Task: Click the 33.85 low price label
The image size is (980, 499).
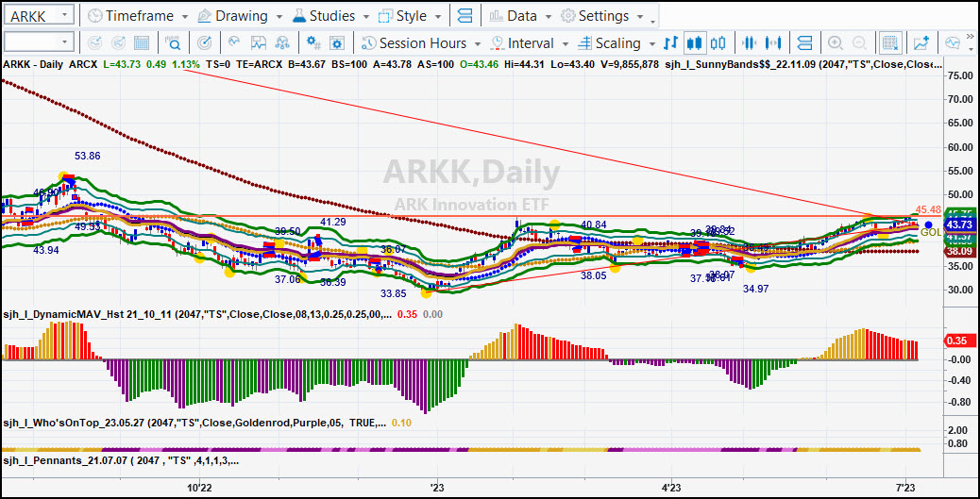Action: pos(394,293)
